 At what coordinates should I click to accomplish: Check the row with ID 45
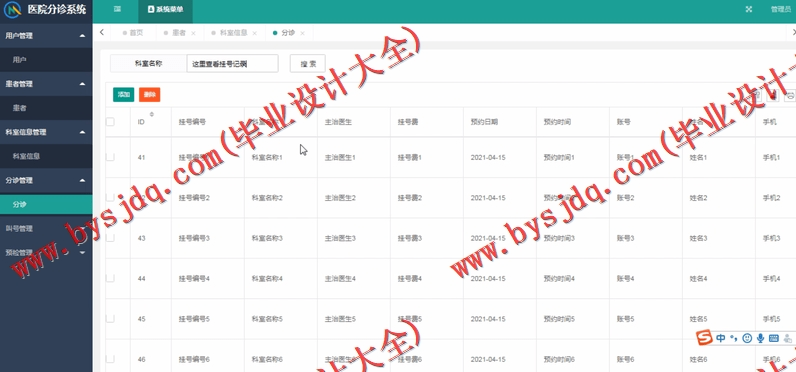(110, 319)
